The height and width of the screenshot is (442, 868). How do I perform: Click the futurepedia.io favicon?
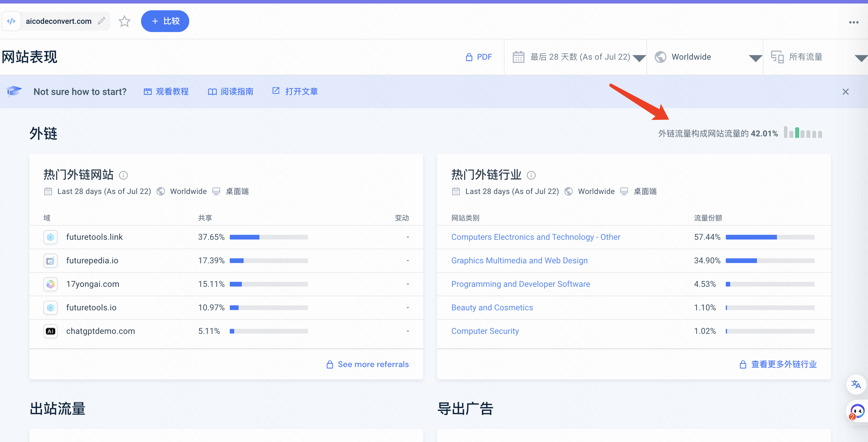click(x=51, y=261)
